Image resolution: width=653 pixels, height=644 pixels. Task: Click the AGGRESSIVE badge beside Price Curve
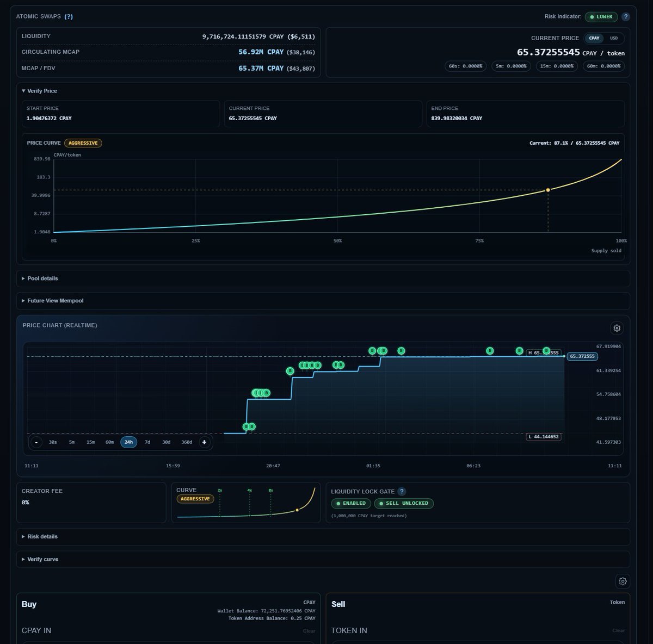[83, 143]
